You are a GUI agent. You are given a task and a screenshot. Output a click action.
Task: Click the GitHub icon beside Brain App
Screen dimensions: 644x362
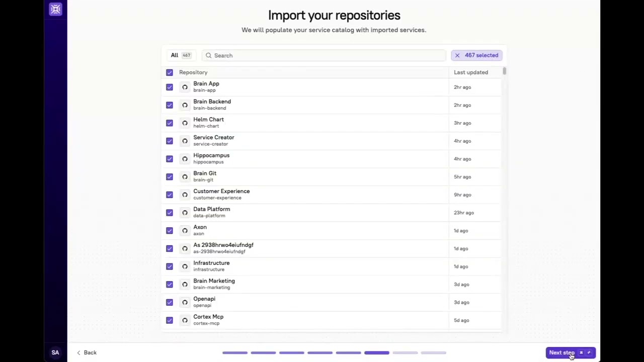click(x=185, y=87)
